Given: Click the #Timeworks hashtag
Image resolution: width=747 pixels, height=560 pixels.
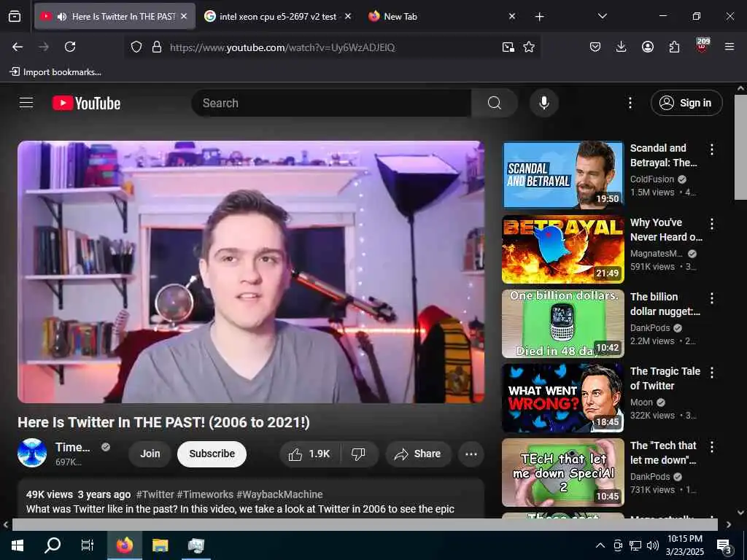Looking at the screenshot, I should click(x=205, y=494).
